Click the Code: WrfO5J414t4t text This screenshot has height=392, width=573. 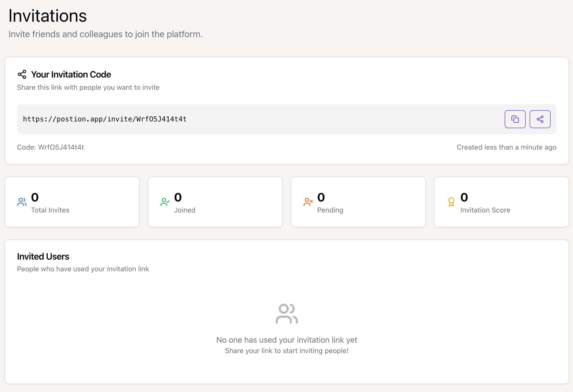point(50,147)
